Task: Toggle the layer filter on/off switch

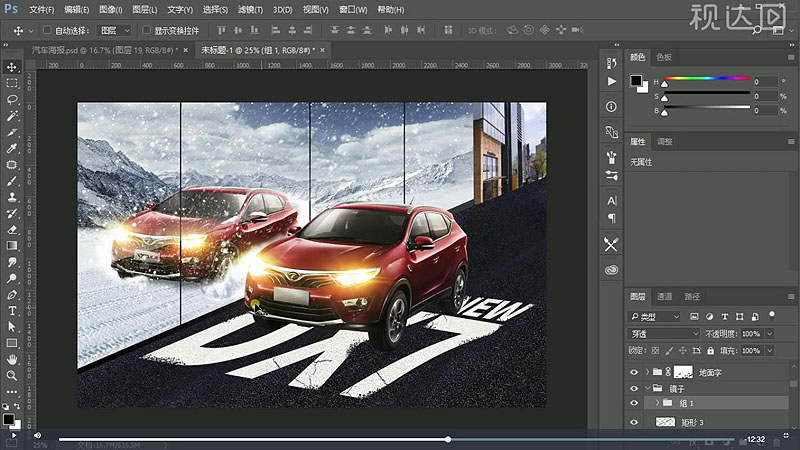Action: click(772, 315)
